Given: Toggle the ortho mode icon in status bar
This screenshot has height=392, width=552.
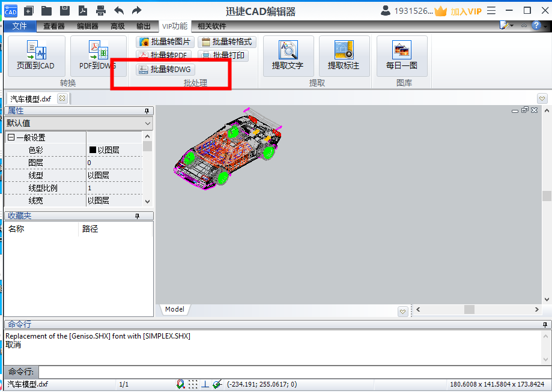Looking at the screenshot, I should (x=205, y=384).
